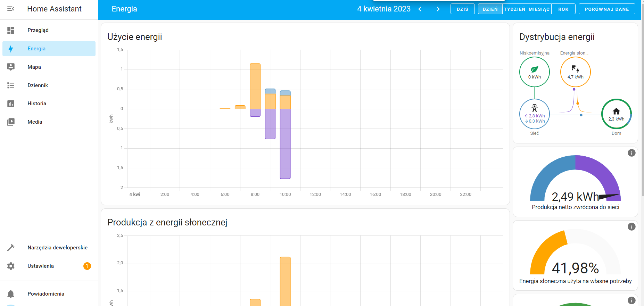Image resolution: width=644 pixels, height=306 pixels.
Task: Open Powiadomienia menu entry
Action: click(49, 294)
